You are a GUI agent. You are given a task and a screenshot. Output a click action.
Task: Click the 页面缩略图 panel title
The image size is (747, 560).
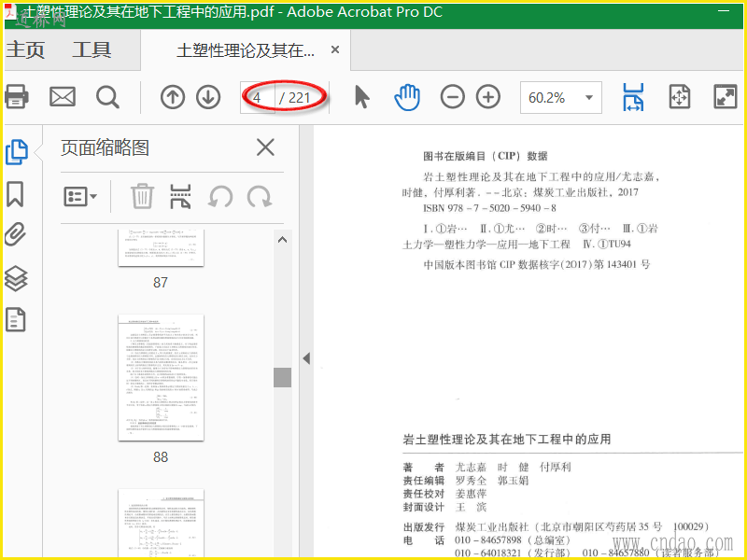point(105,147)
